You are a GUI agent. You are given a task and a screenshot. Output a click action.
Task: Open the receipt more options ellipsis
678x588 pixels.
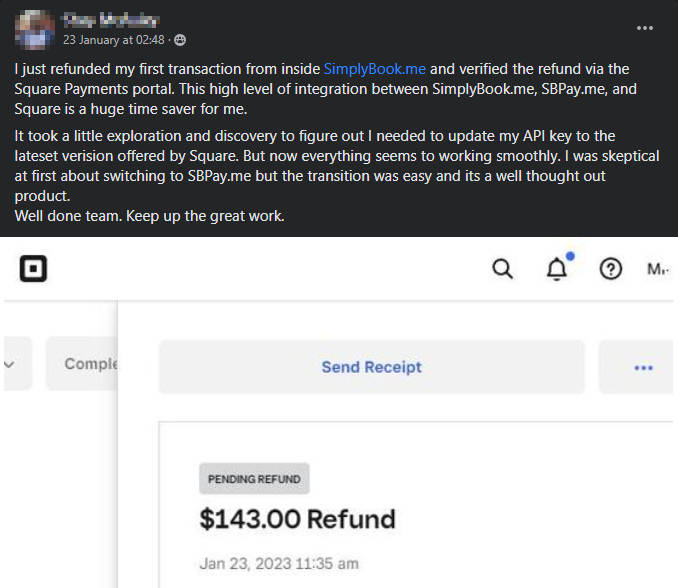click(643, 368)
